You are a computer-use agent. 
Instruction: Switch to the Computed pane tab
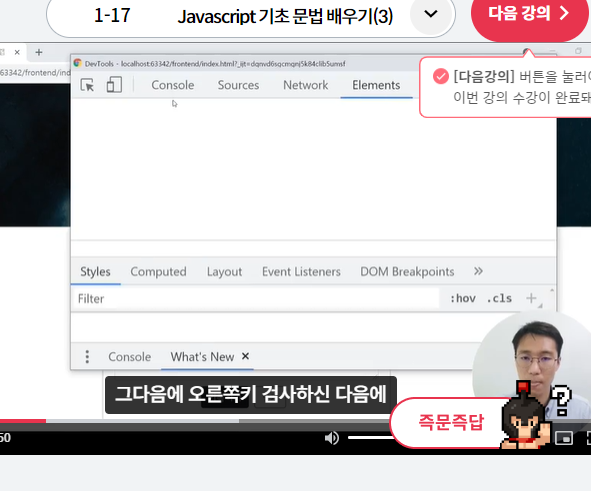coord(158,272)
